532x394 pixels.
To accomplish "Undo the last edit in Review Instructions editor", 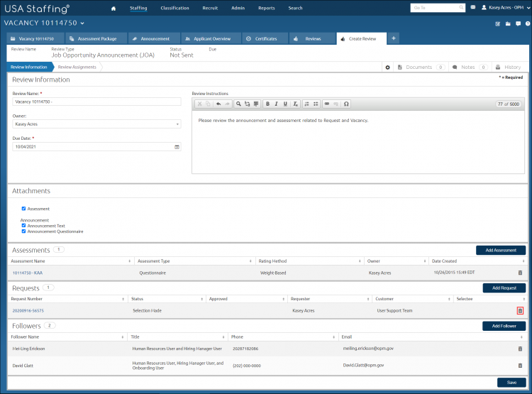I will (218, 104).
